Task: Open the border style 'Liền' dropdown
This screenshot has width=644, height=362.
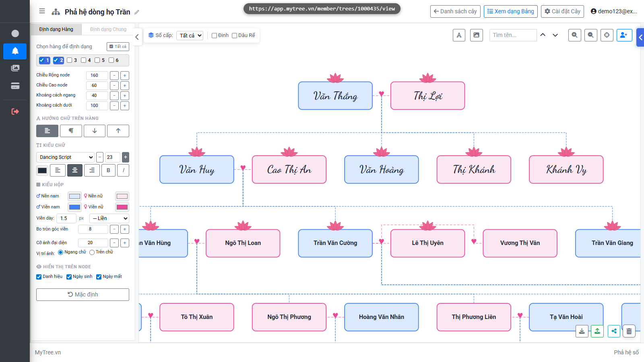Action: pyautogui.click(x=109, y=218)
